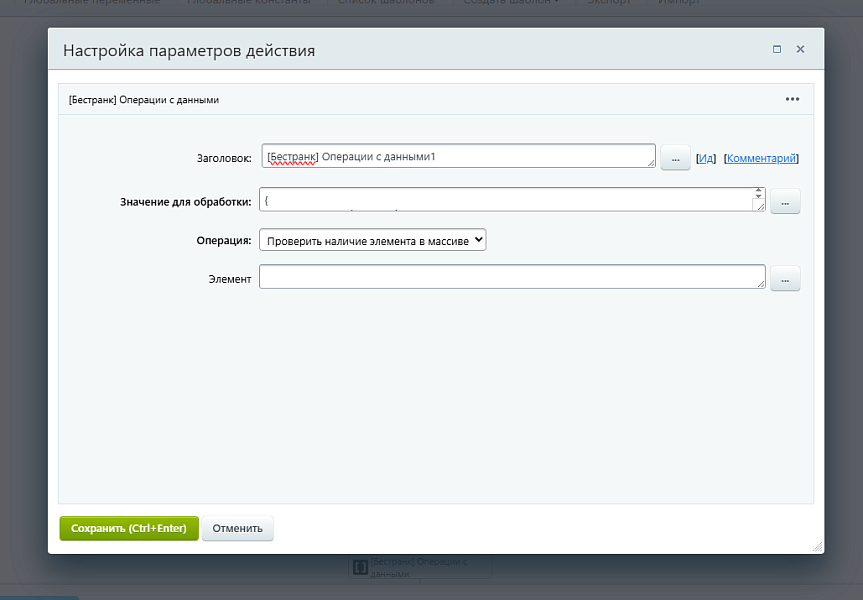Open the Ид link
Image resolution: width=863 pixels, height=600 pixels.
pyautogui.click(x=705, y=158)
